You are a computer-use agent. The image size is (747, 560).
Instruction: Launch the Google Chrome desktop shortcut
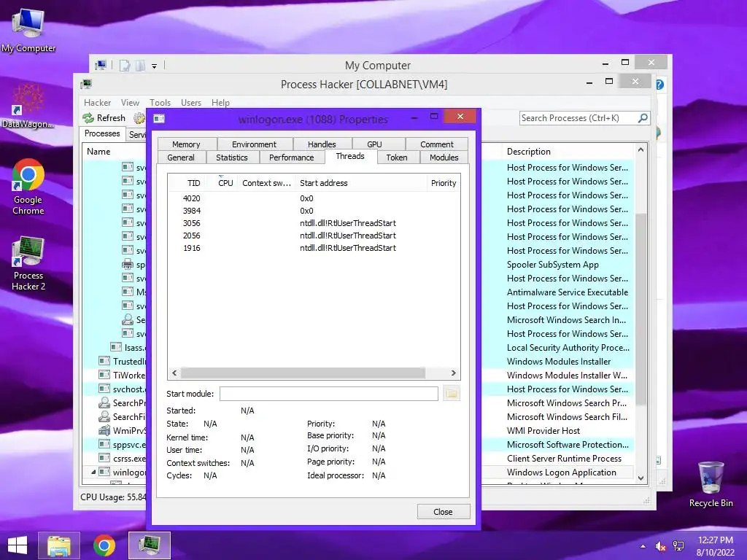click(x=28, y=187)
